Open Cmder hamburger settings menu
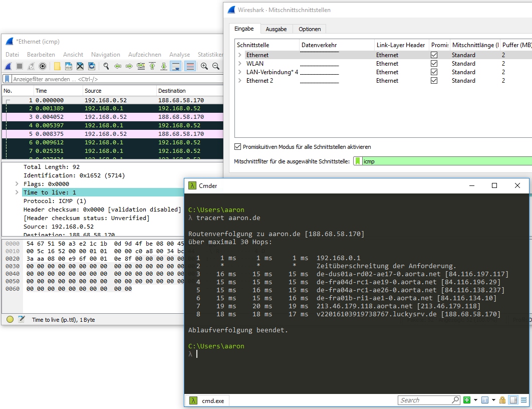 click(524, 400)
